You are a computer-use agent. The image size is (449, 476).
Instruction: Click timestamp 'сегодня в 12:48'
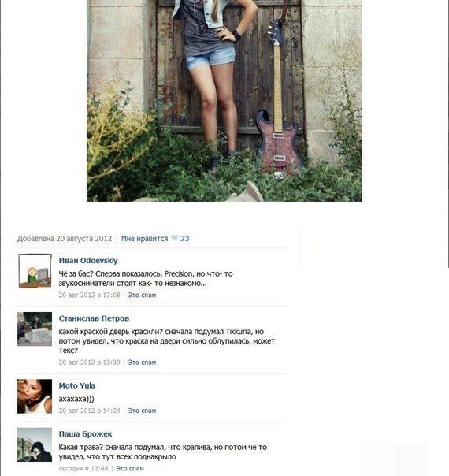tap(83, 468)
